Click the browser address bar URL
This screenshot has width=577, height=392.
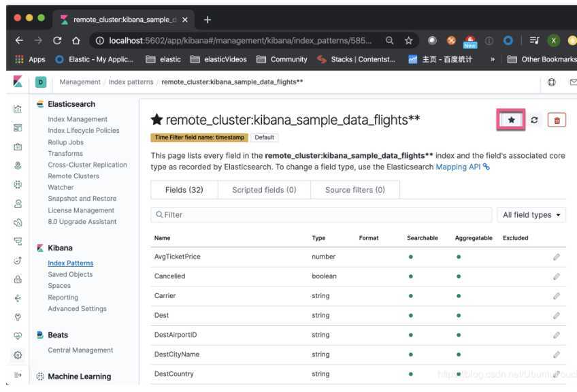[240, 40]
